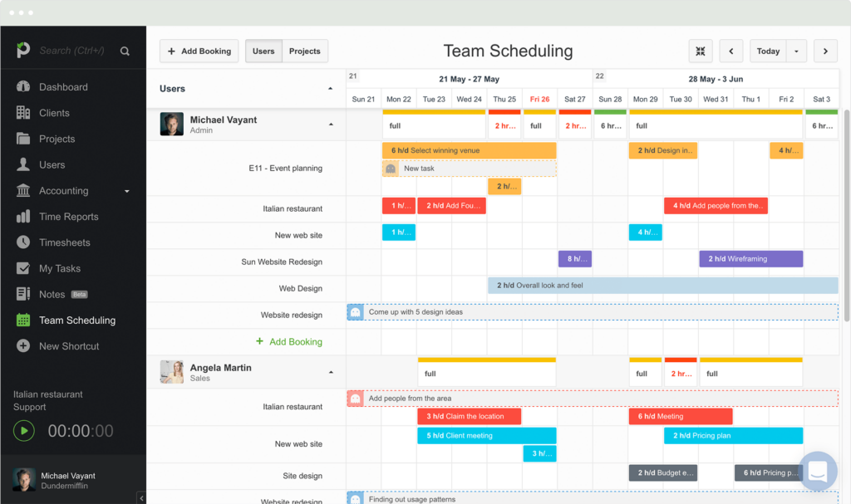Open the 3 h/... cyan booking on Fri 26
This screenshot has height=504, width=851.
(539, 453)
